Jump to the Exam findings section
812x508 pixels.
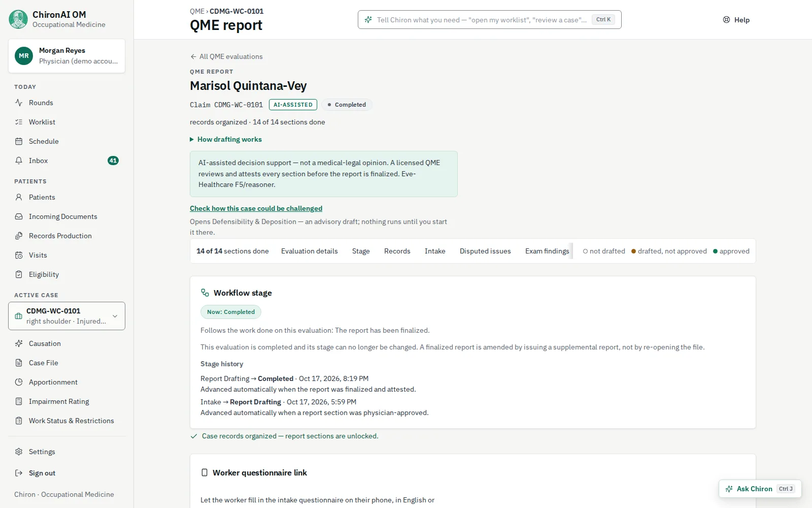(547, 251)
